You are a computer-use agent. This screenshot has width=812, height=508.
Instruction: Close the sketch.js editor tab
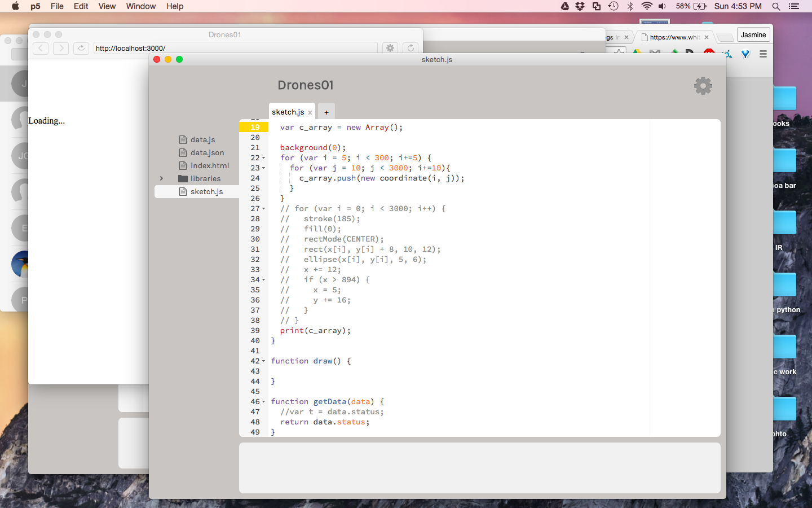(x=310, y=112)
